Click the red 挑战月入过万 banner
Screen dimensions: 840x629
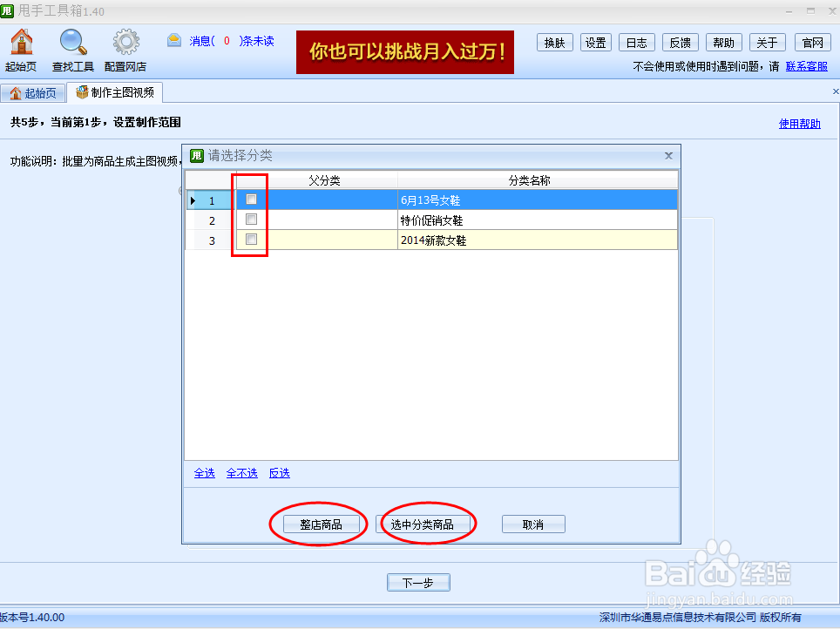(x=404, y=52)
